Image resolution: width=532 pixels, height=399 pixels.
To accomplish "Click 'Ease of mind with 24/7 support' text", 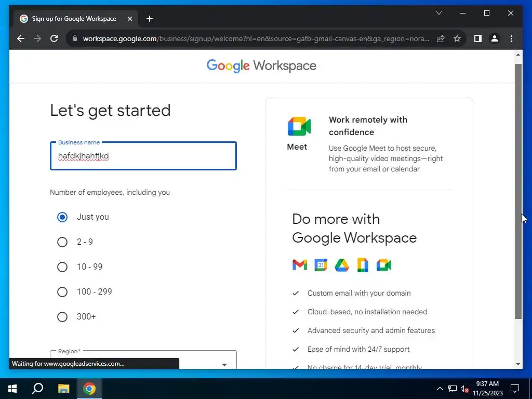I will tap(358, 349).
